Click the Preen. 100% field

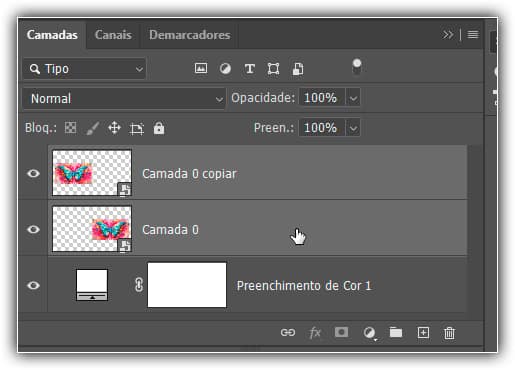coord(322,127)
